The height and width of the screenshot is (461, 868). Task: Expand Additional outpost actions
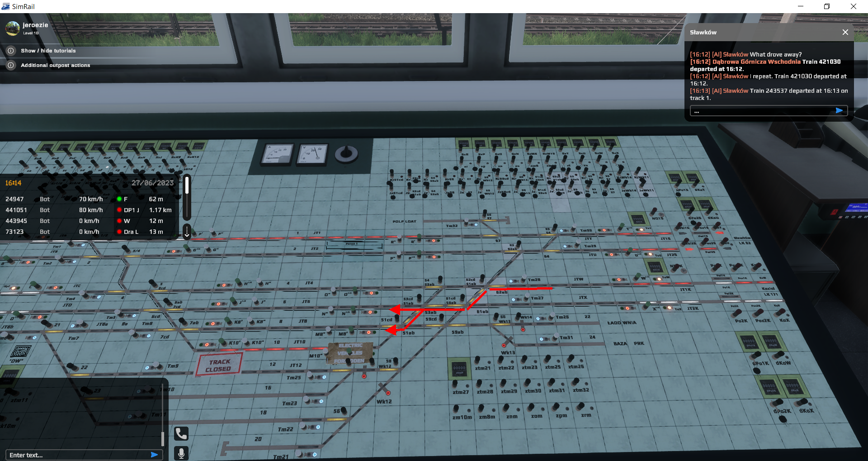[x=56, y=65]
